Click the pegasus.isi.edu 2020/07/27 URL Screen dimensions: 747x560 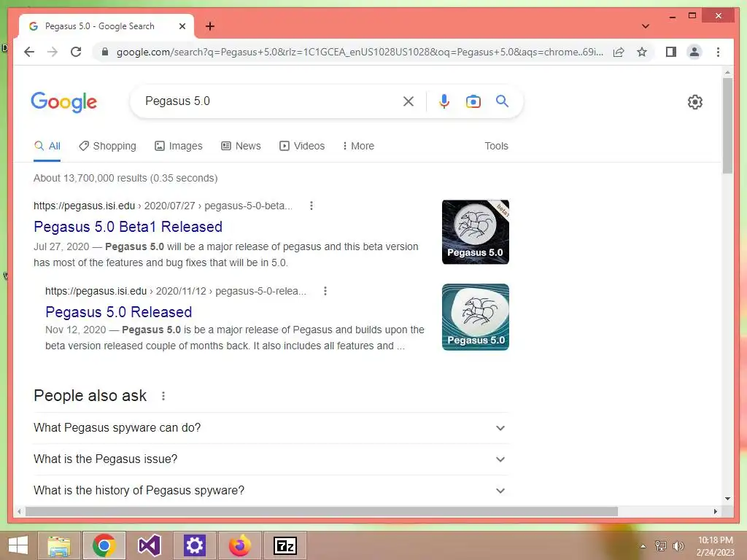click(x=163, y=206)
